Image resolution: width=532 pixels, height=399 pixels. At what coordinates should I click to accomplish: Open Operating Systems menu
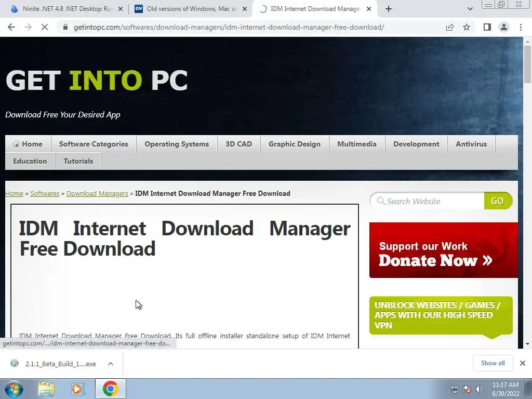click(177, 144)
